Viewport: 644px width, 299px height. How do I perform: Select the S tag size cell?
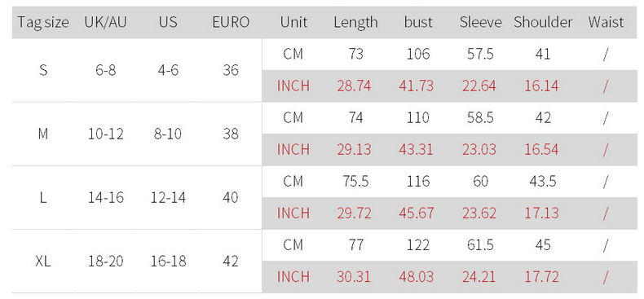(43, 70)
